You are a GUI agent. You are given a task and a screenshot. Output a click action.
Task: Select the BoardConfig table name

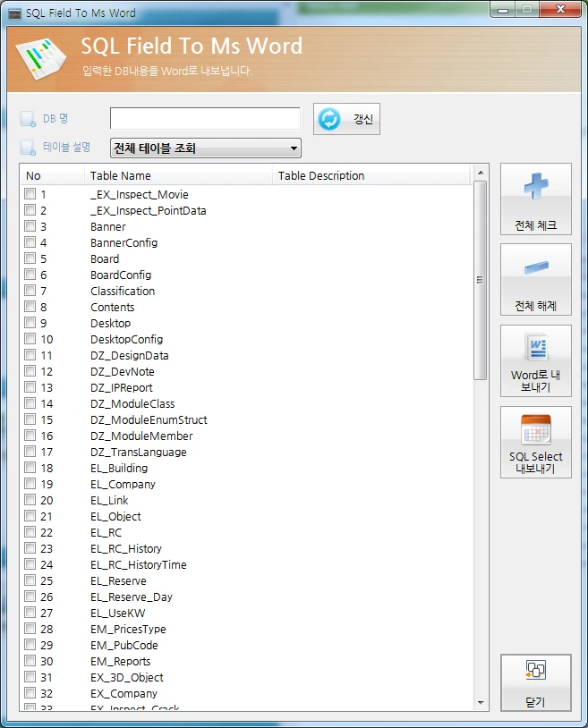[121, 275]
